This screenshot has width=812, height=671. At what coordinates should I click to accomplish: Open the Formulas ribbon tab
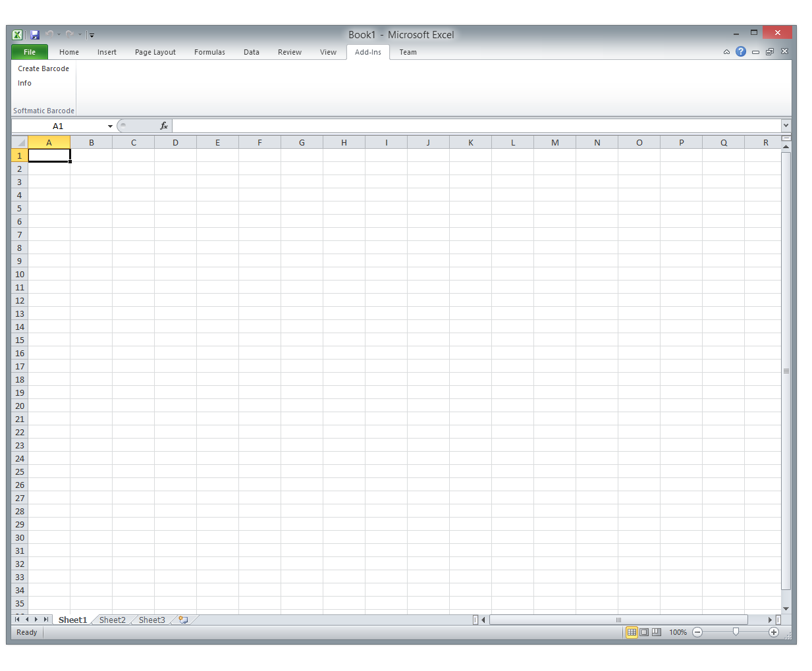click(x=209, y=52)
